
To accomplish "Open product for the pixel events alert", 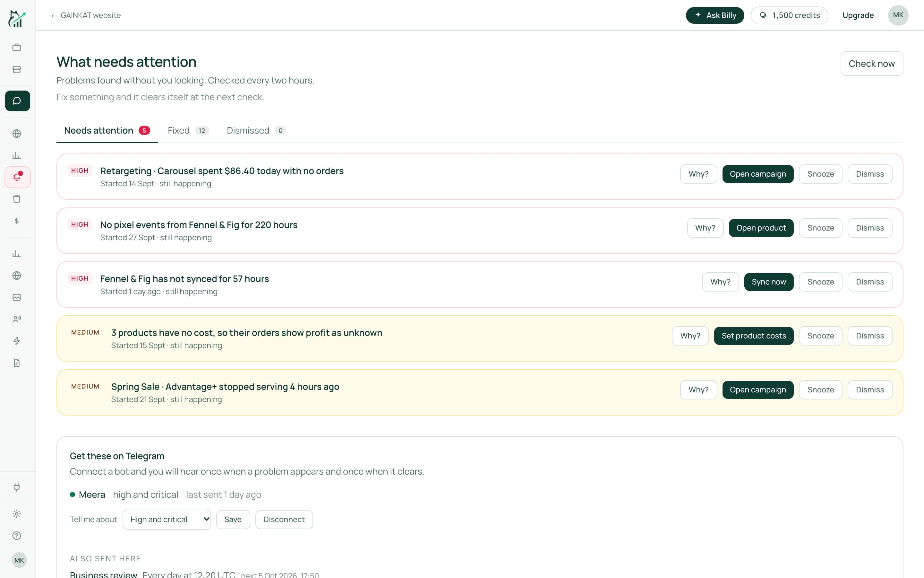I will click(761, 228).
